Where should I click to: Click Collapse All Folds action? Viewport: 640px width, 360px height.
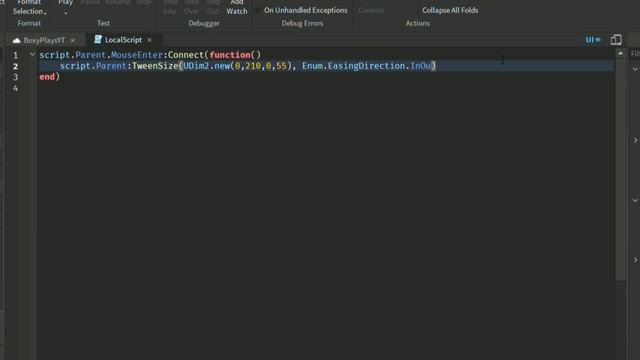click(450, 10)
